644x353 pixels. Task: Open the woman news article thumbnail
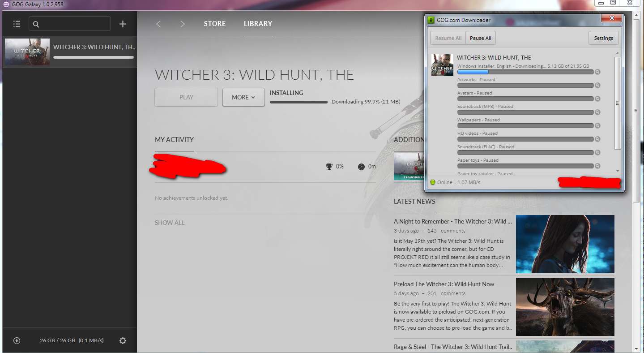pos(565,244)
